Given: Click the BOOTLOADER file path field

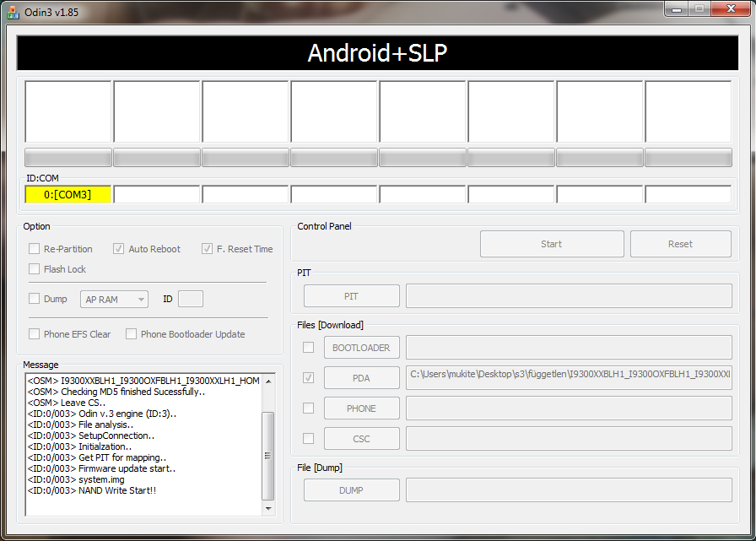Looking at the screenshot, I should click(569, 347).
